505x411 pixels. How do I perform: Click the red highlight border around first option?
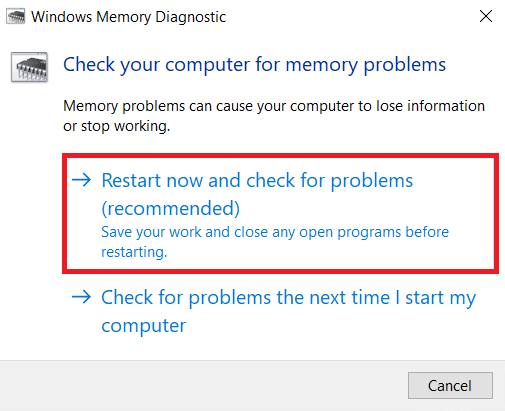pos(280,156)
